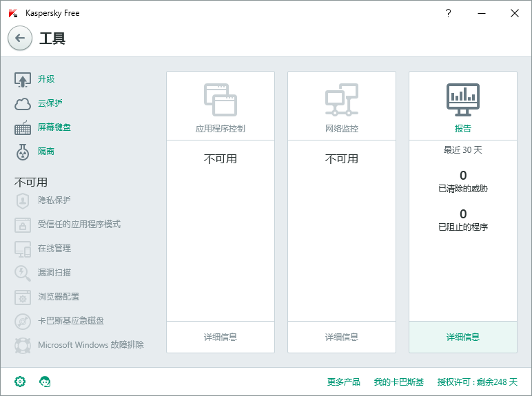Click the 卡巴斯基应急磁盘 label
The width and height of the screenshot is (532, 396).
pos(71,321)
